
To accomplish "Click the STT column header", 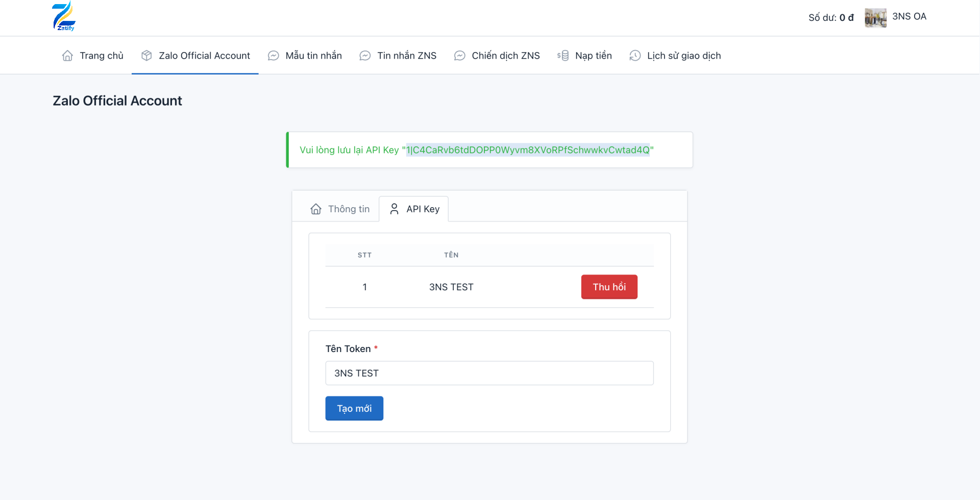I will click(x=364, y=255).
